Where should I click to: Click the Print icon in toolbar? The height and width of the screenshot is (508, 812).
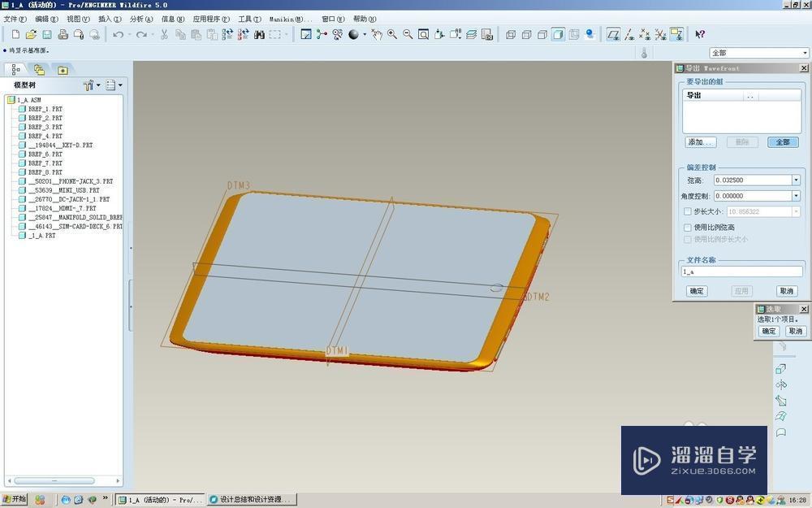pyautogui.click(x=63, y=34)
